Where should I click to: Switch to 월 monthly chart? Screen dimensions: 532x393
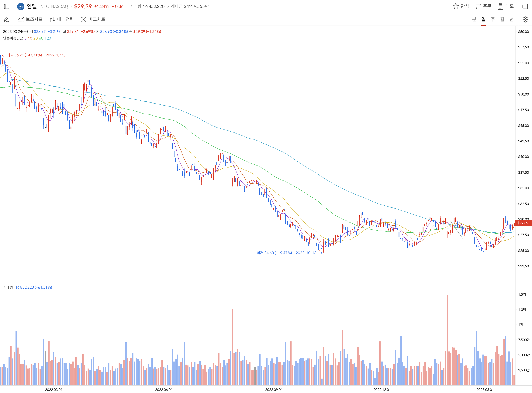502,19
